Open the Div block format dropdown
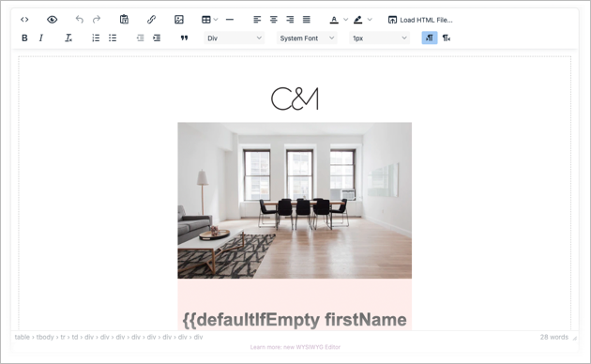The image size is (591, 364). tap(235, 38)
